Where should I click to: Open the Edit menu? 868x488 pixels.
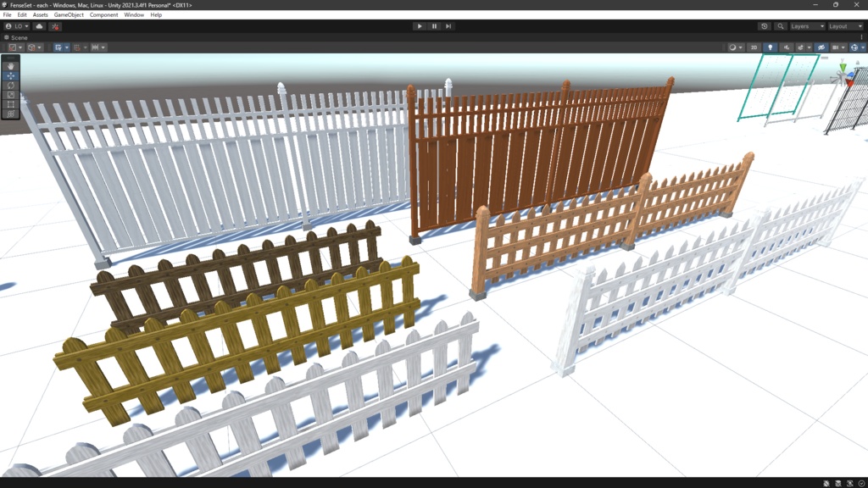pyautogui.click(x=21, y=15)
